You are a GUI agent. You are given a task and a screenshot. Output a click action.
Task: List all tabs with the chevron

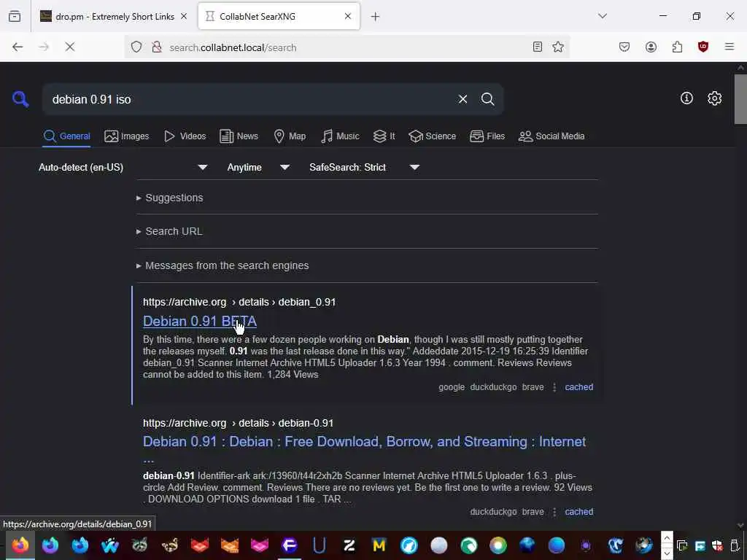point(603,16)
